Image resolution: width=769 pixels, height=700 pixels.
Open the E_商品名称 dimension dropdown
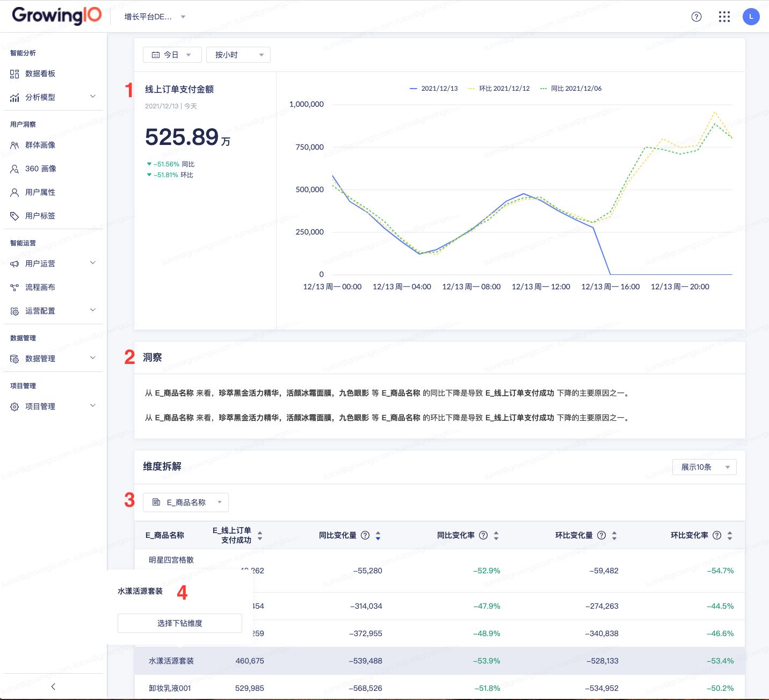pos(186,502)
